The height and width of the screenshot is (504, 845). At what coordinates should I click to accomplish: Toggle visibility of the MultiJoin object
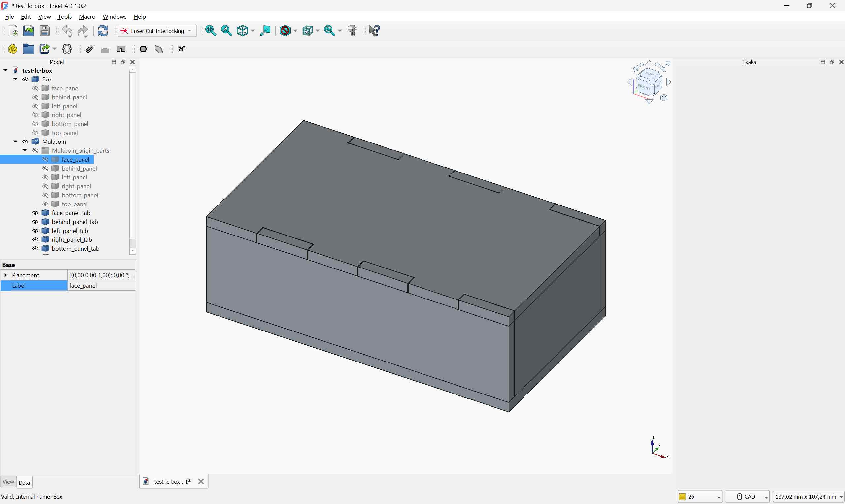25,142
